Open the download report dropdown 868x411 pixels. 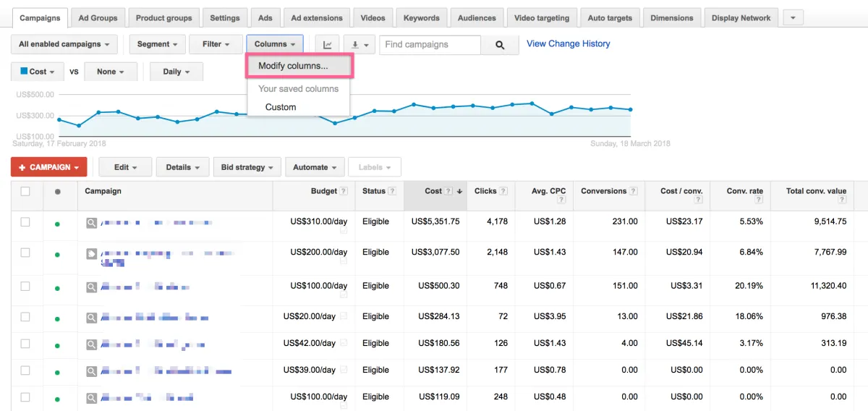pos(359,45)
